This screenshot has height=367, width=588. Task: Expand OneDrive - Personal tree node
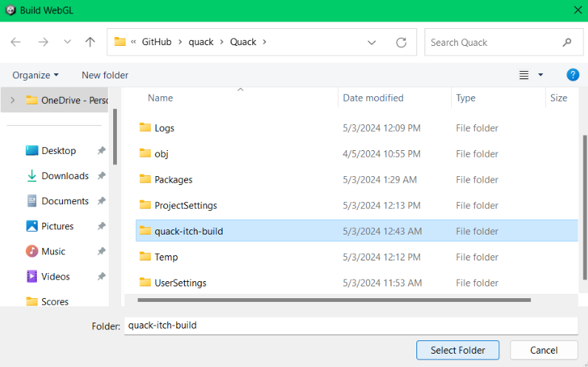(x=13, y=100)
